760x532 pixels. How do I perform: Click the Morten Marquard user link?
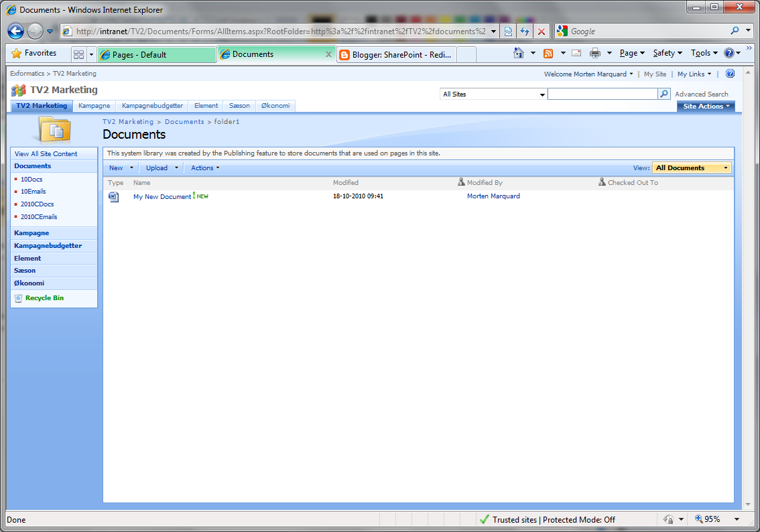click(493, 196)
